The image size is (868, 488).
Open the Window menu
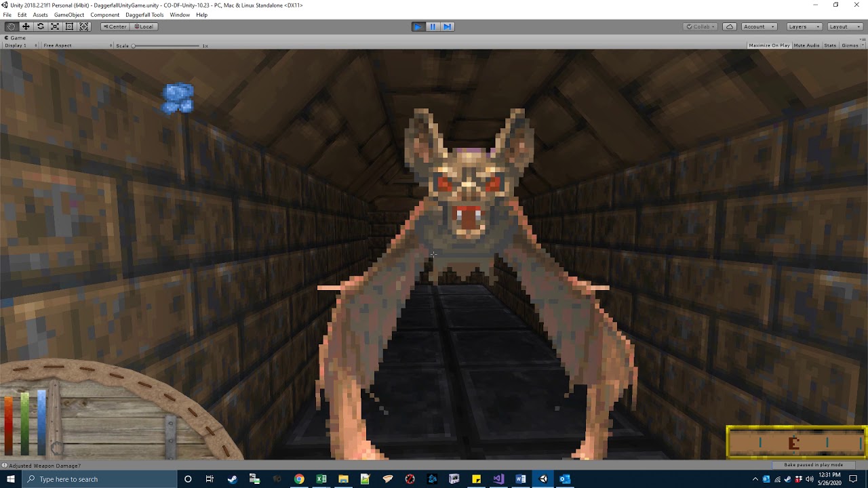coord(180,15)
